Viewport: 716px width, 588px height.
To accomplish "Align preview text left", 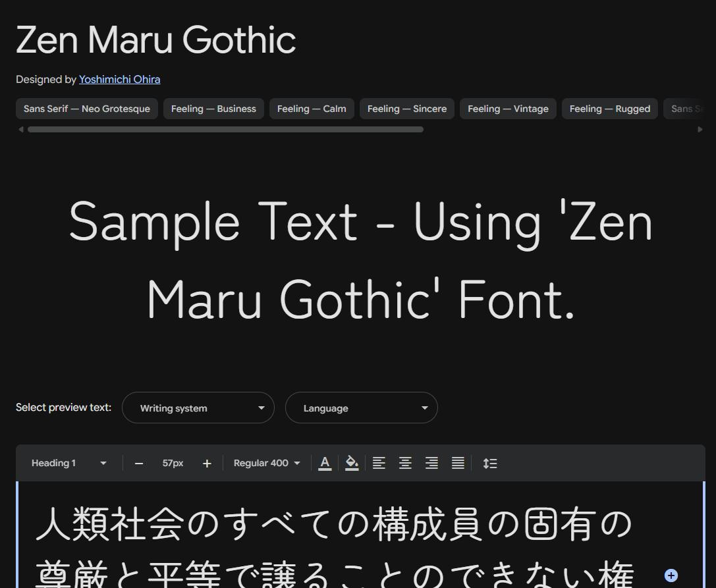I will point(379,463).
